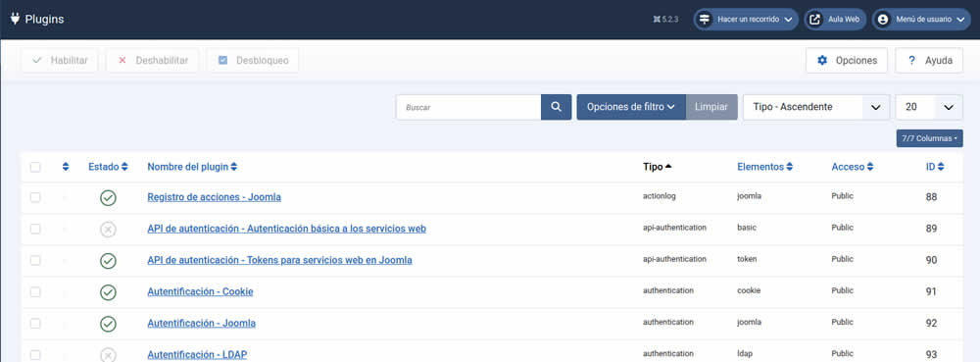Screen dimensions: 980x362
Task: Open the 20 items-per-page dropdown
Action: coord(929,107)
